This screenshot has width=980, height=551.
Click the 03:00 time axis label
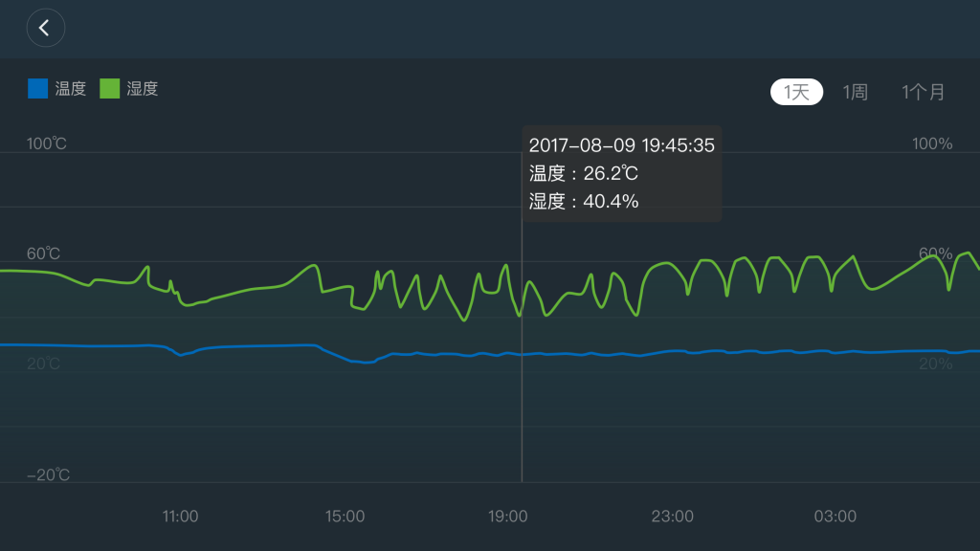point(835,517)
